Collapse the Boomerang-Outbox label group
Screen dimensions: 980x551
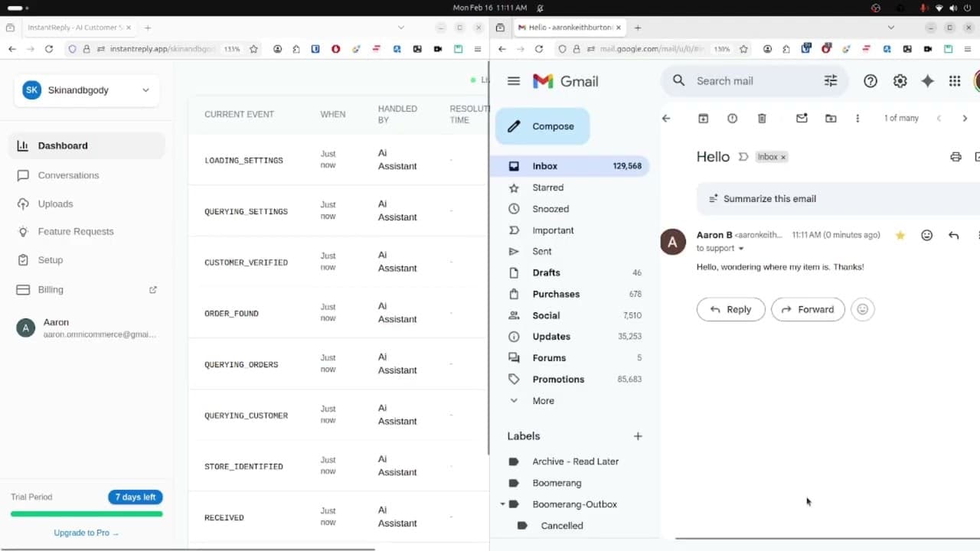(x=501, y=504)
